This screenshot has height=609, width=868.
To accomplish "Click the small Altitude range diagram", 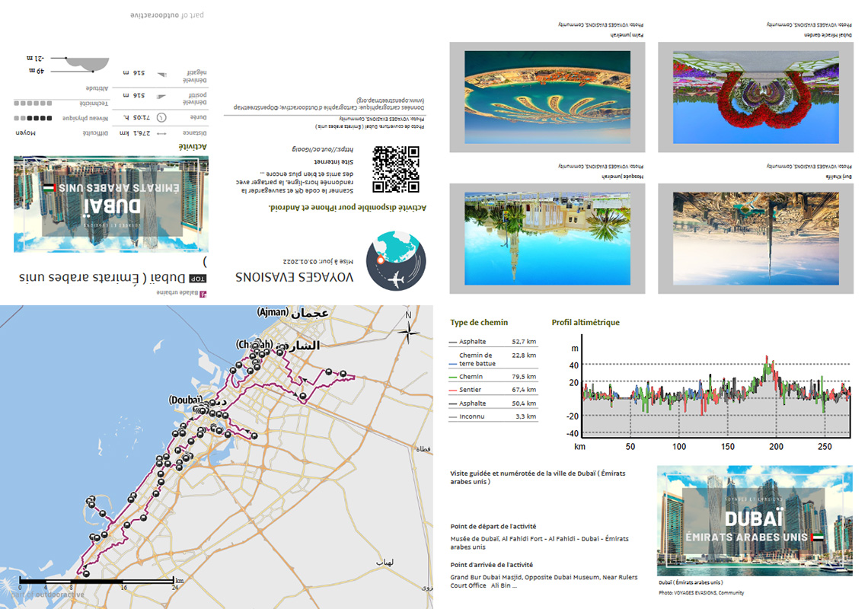I will [x=87, y=64].
